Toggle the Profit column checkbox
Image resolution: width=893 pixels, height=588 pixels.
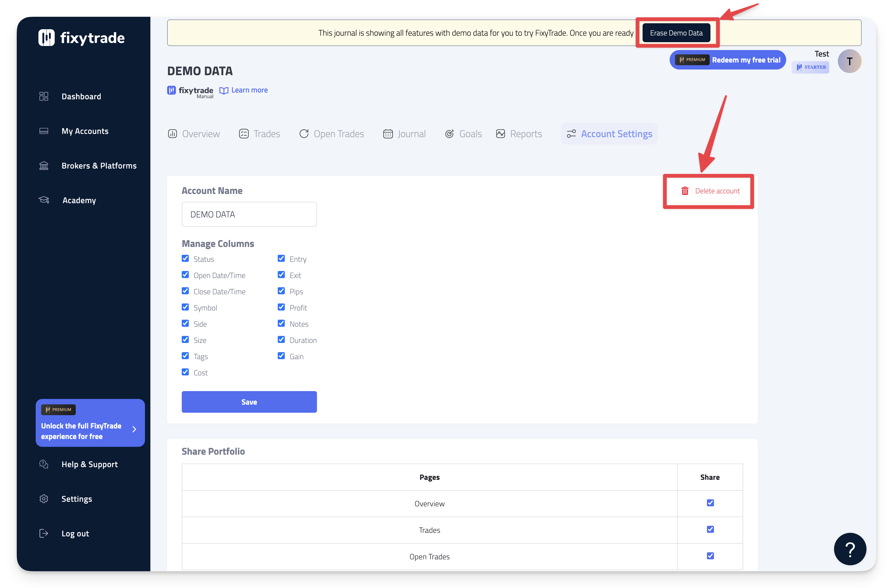281,307
